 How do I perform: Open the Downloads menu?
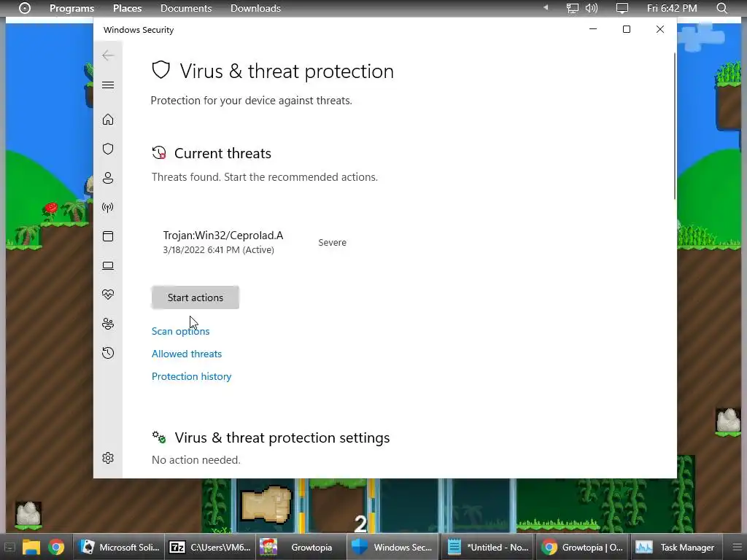tap(255, 8)
